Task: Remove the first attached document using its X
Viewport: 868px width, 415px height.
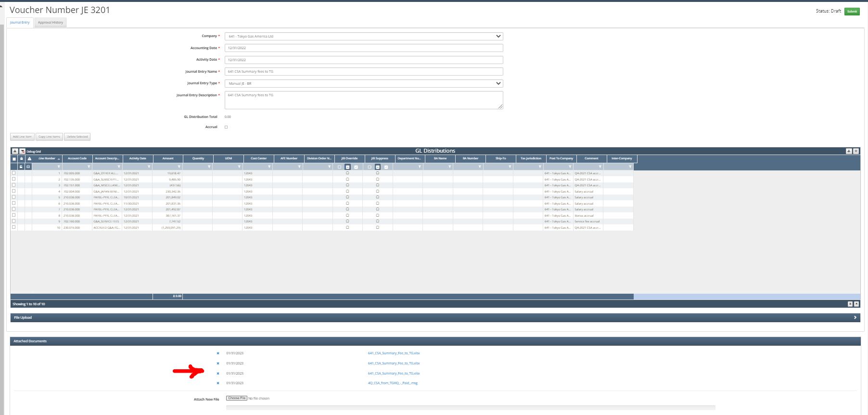Action: (x=218, y=353)
